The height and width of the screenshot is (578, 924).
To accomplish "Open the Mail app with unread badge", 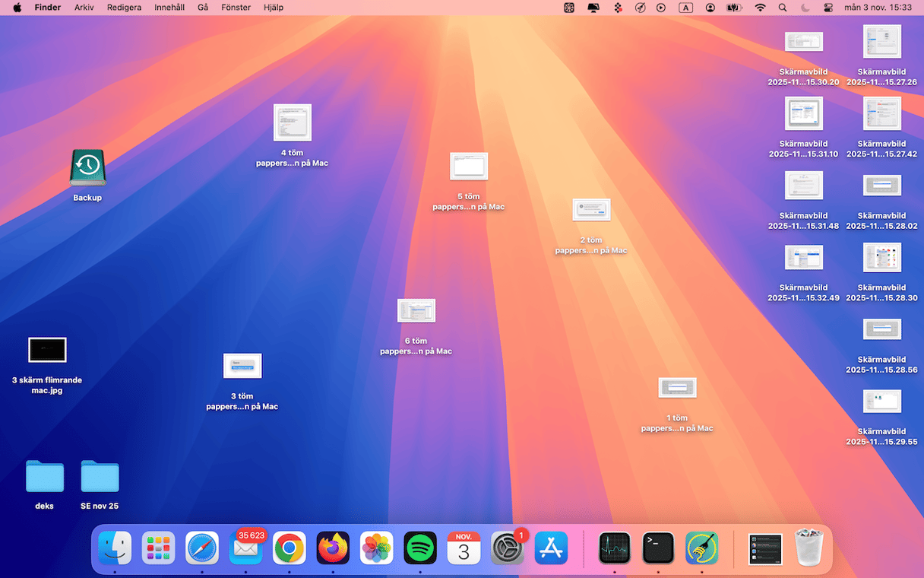I will 245,548.
